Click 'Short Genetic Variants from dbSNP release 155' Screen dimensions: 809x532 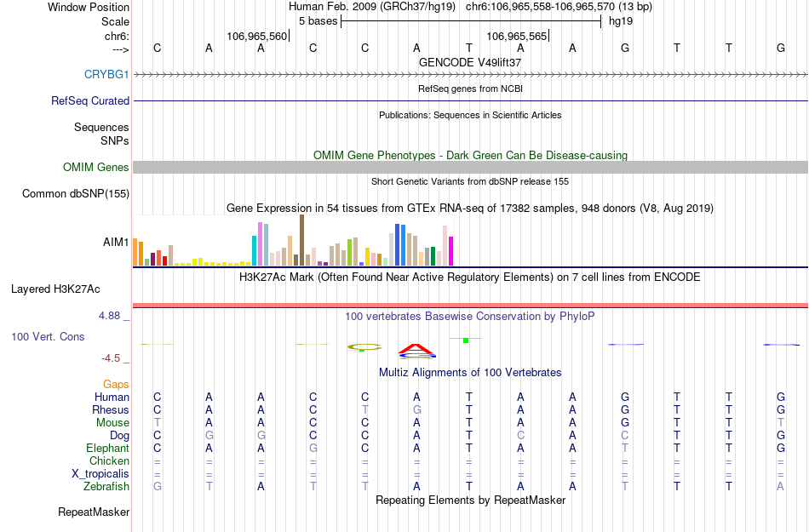coord(470,181)
